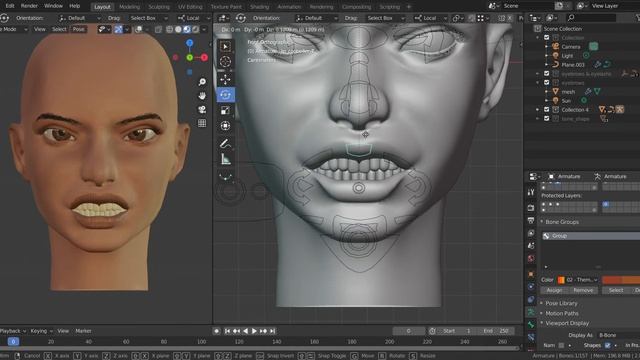Toggle checkbox for the first Collection in outliner
This screenshot has height=360, width=640.
[547, 38]
